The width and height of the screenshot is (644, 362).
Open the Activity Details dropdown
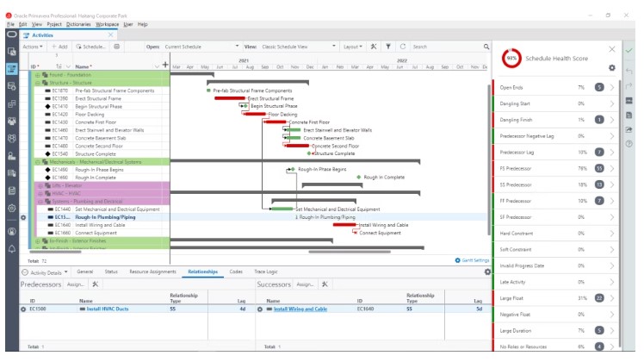tap(45, 272)
